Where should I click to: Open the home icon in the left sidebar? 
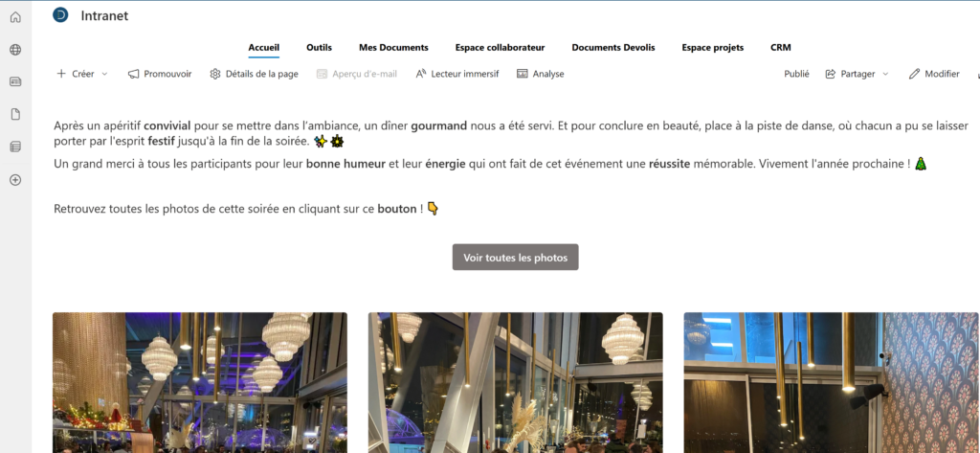point(15,17)
